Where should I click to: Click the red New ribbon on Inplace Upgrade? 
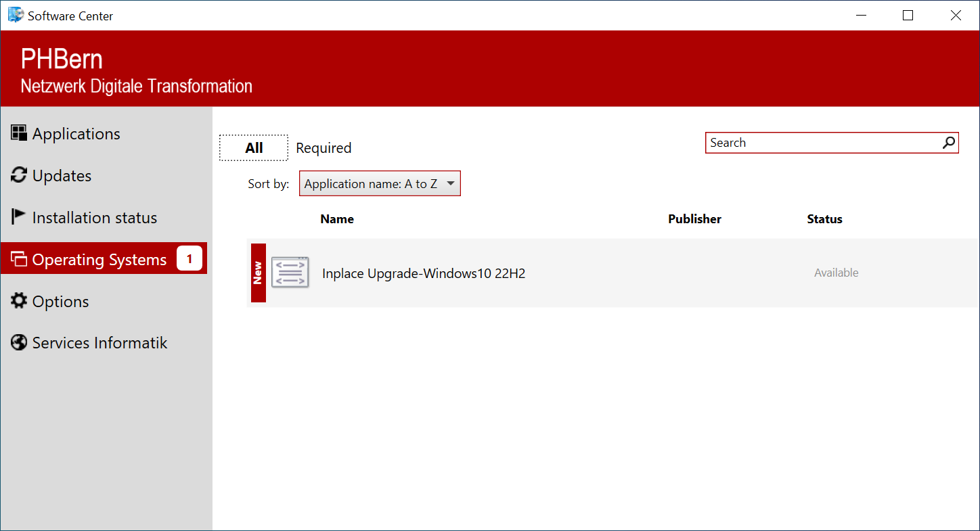click(x=258, y=273)
